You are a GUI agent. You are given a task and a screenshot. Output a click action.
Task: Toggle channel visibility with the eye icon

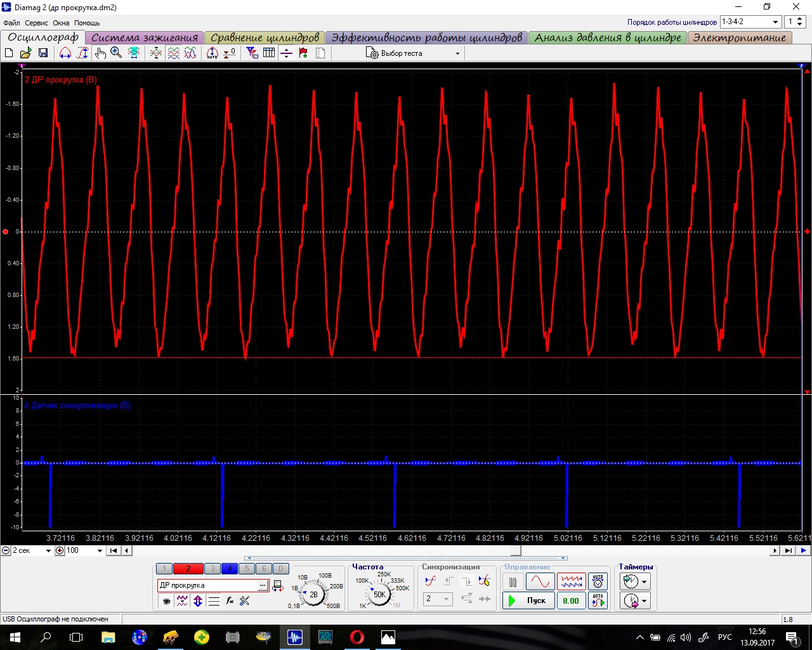point(167,600)
